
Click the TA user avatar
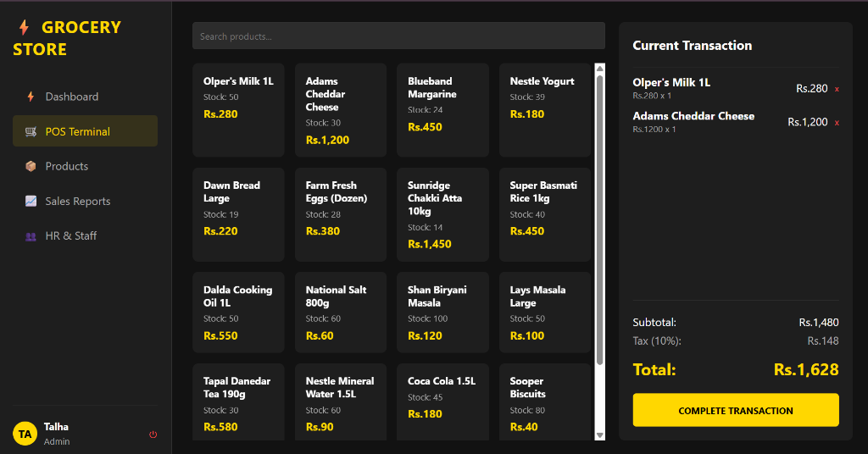pos(25,434)
